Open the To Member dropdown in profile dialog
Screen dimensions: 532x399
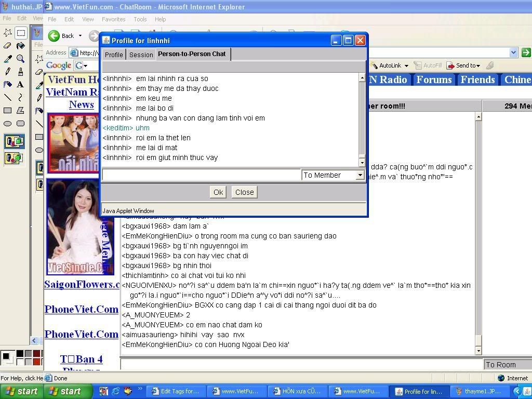tap(360, 175)
